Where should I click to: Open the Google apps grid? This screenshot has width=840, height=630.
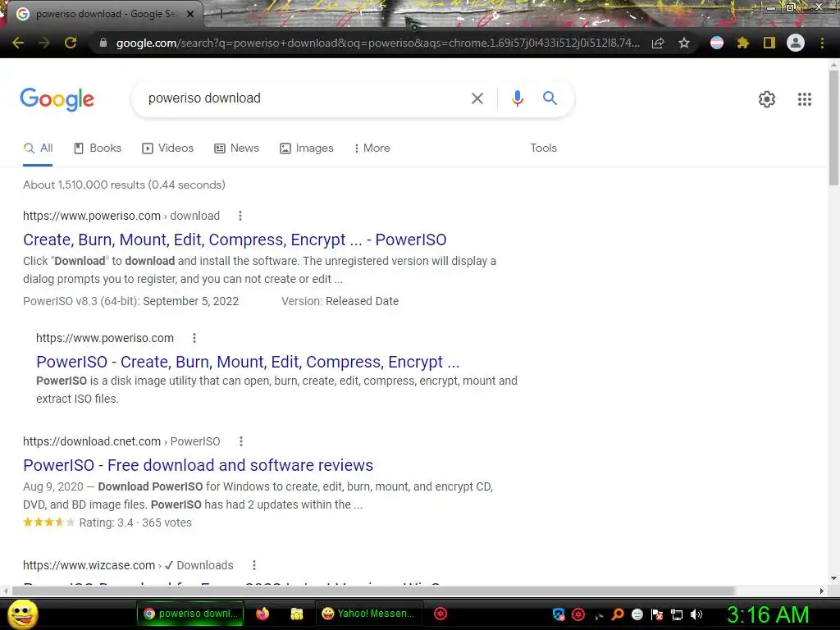(x=805, y=99)
